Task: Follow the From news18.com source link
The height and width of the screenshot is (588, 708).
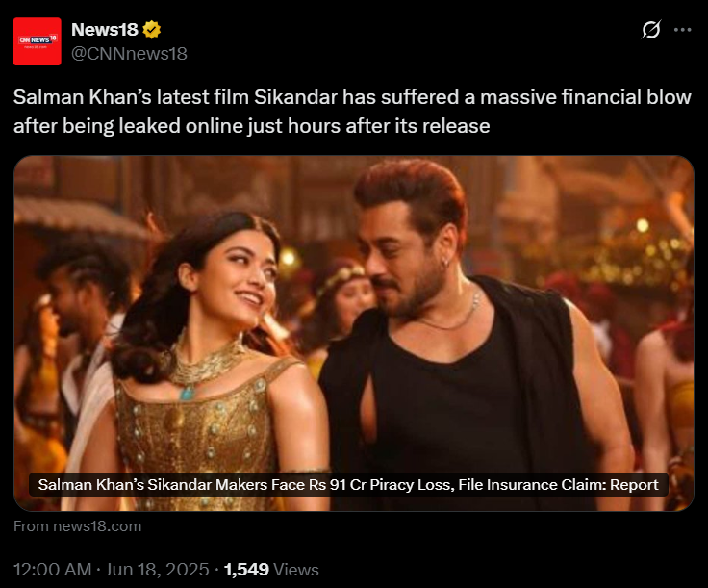Action: (x=78, y=525)
